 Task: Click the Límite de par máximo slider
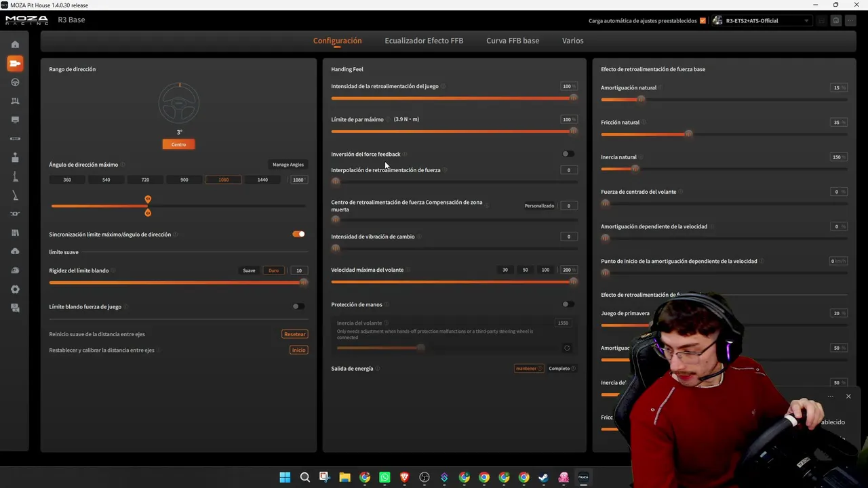[454, 131]
